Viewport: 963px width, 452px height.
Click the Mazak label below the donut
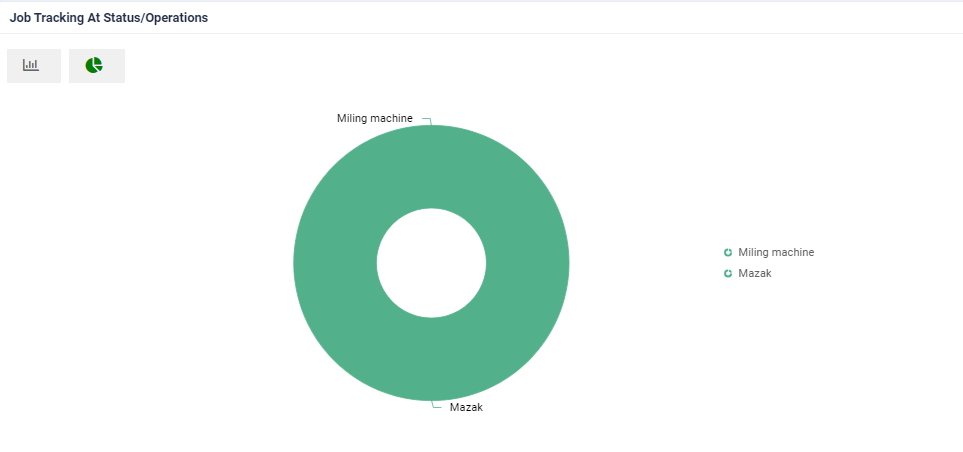tap(466, 407)
